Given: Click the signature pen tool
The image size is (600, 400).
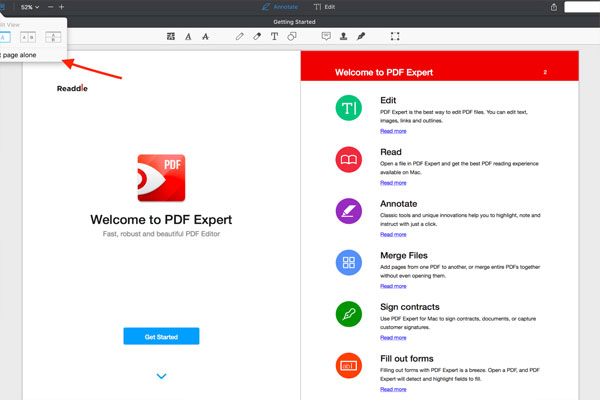Looking at the screenshot, I should [361, 36].
